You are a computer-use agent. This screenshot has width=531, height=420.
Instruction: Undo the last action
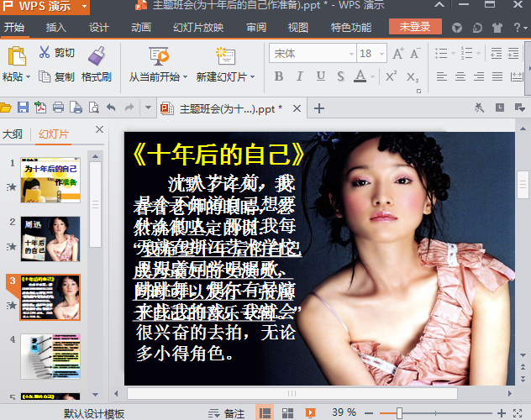click(111, 108)
